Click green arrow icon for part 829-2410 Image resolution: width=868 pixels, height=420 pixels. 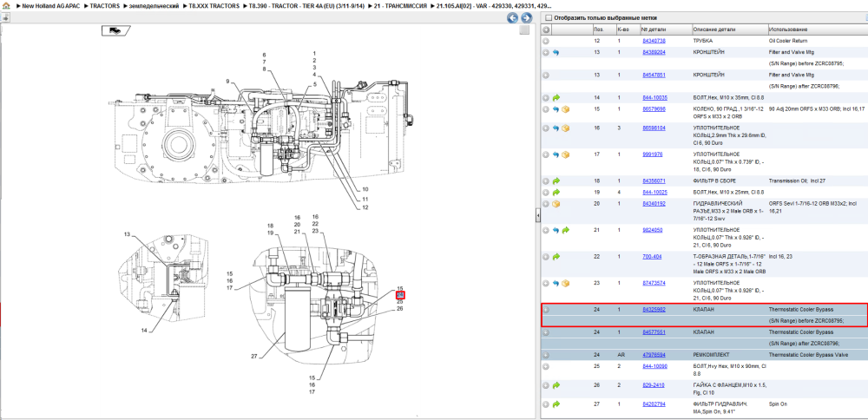click(556, 385)
